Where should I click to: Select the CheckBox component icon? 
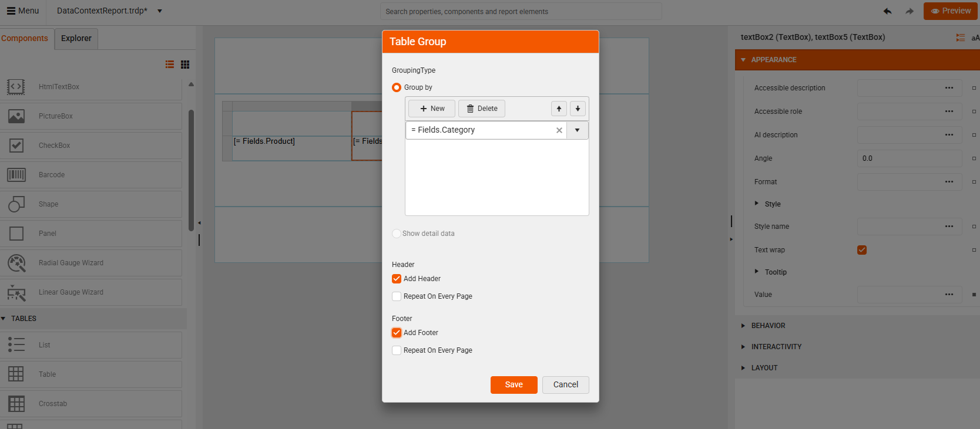click(x=16, y=146)
